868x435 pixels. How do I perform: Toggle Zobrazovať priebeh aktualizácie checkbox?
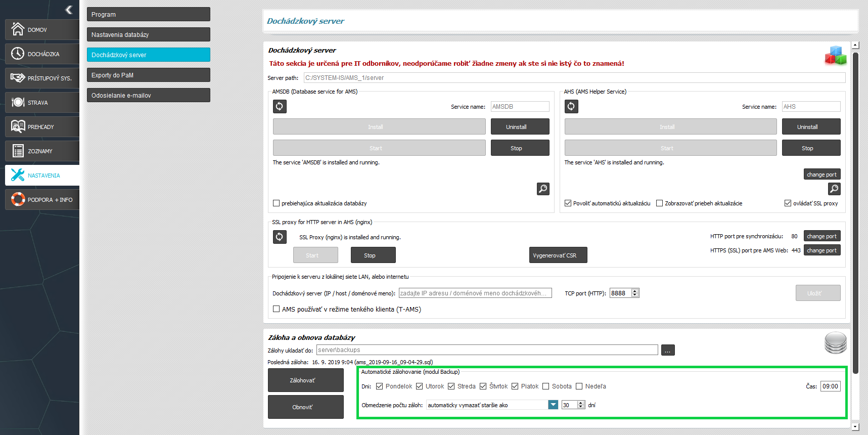coord(659,203)
